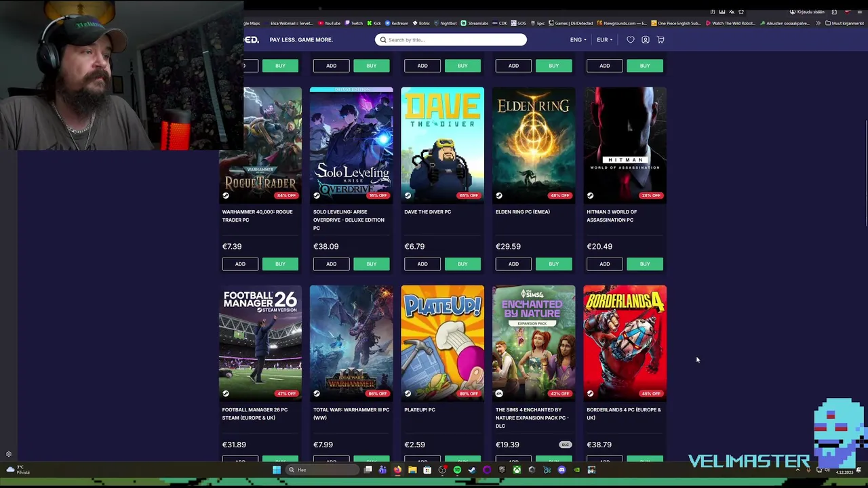Viewport: 868px width, 488px height.
Task: Buy Dave the Diver PC
Action: point(462,264)
